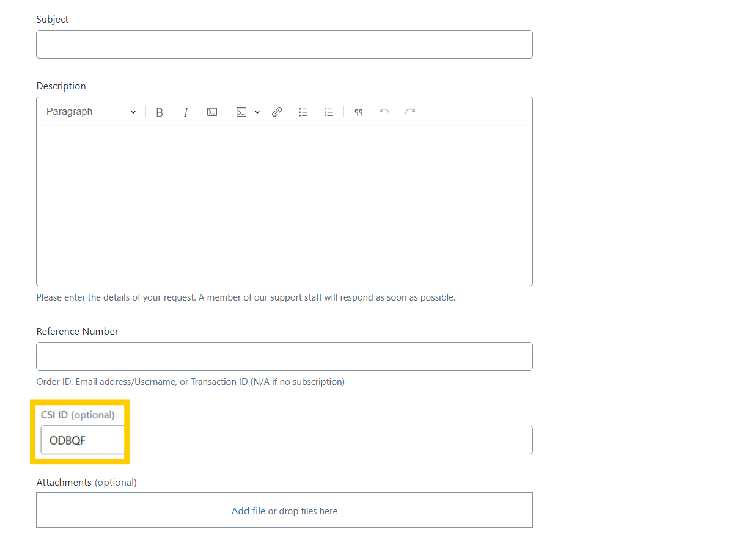
Task: Insert a link in Description editor
Action: tap(277, 112)
